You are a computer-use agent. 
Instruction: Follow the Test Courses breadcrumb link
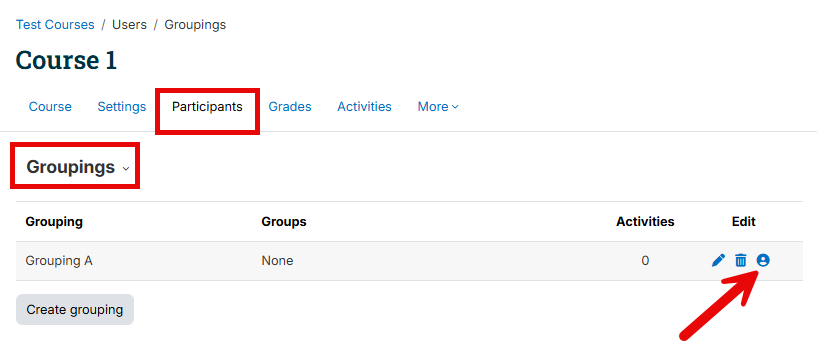[x=55, y=24]
